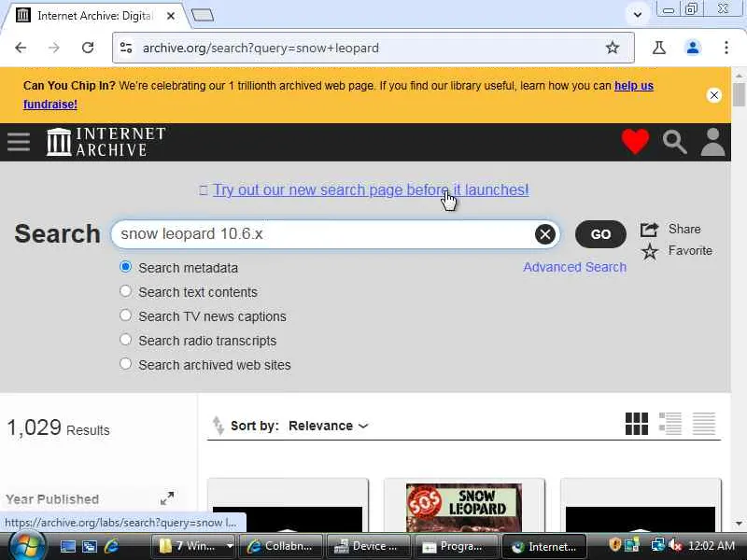Select Search archived web sites option
Screen dimensions: 747x560
pos(125,364)
